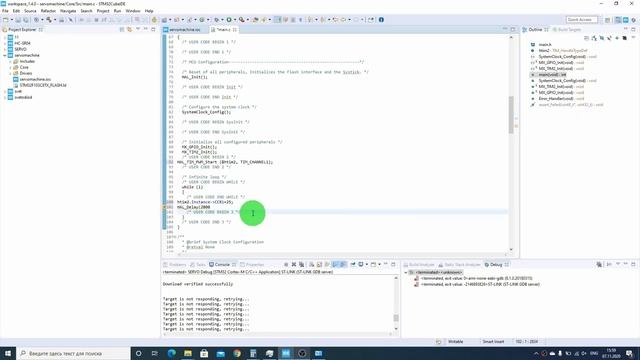This screenshot has width=640, height=360.
Task: Switch to the Debug perspective icon
Action: [633, 20]
